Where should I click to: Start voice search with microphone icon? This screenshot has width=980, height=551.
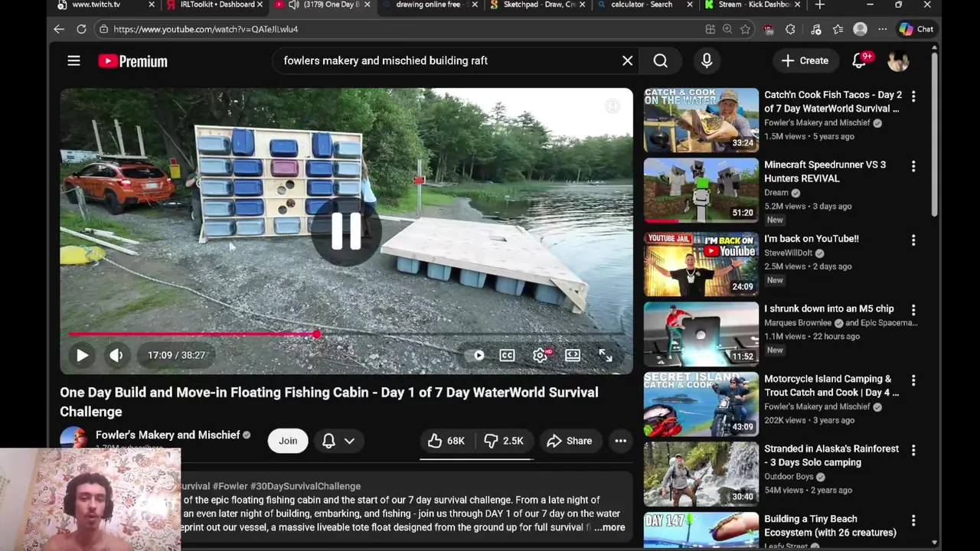point(707,60)
